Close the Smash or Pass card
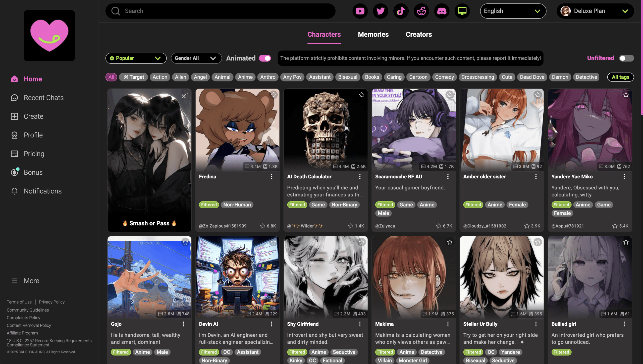 [184, 96]
